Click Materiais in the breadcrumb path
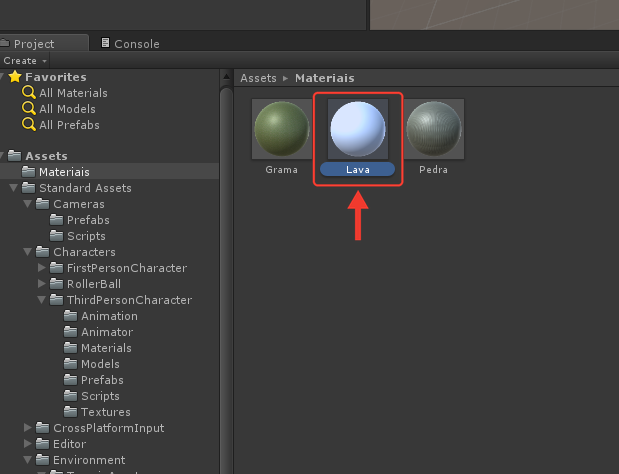This screenshot has width=619, height=474. 325,78
